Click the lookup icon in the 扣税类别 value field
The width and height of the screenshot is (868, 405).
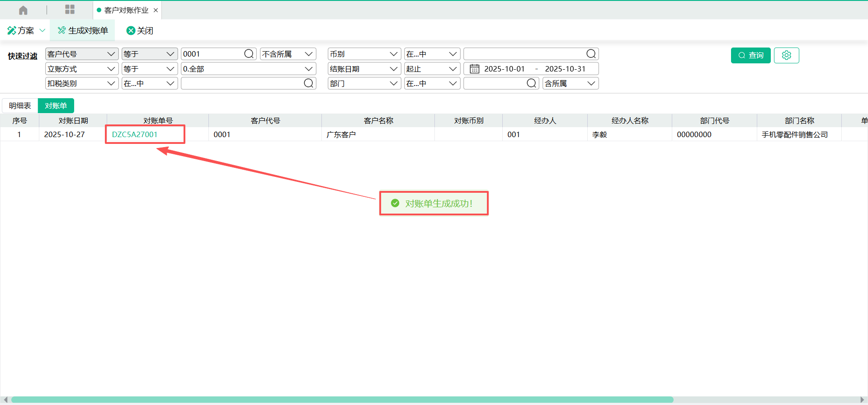[x=308, y=83]
